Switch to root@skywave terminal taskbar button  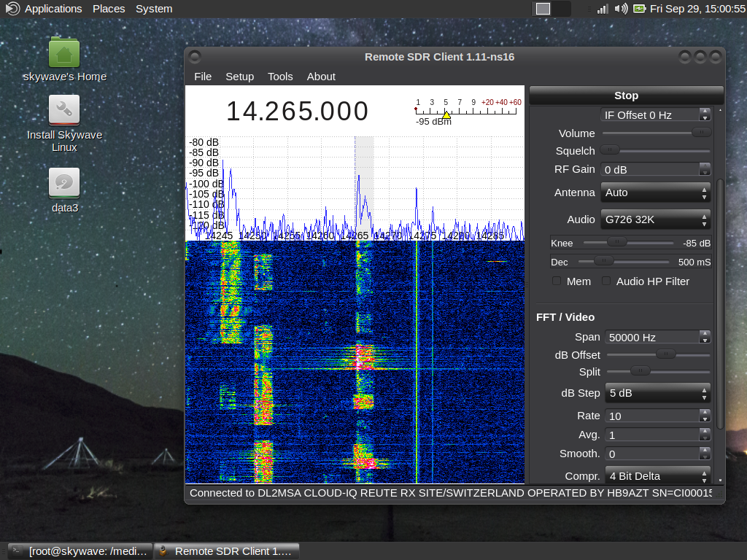[80, 551]
